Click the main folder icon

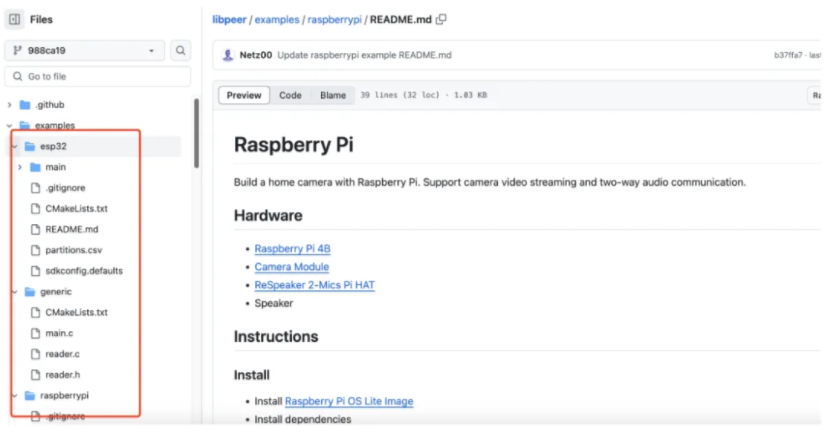[x=35, y=167]
